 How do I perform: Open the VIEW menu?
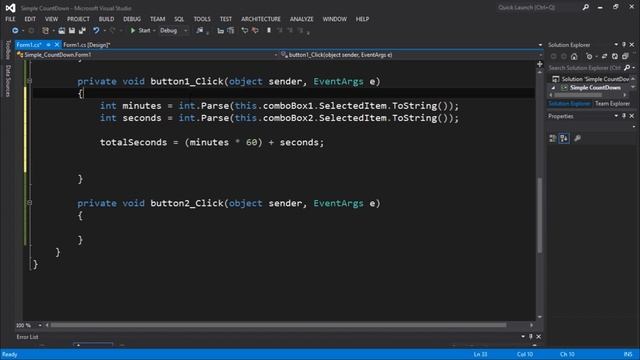click(x=51, y=19)
